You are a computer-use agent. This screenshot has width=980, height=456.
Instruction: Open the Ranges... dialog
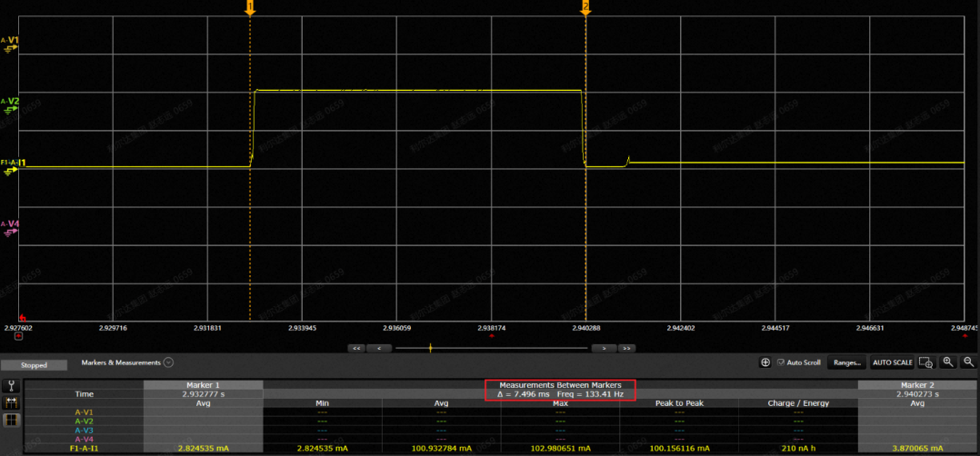(846, 362)
